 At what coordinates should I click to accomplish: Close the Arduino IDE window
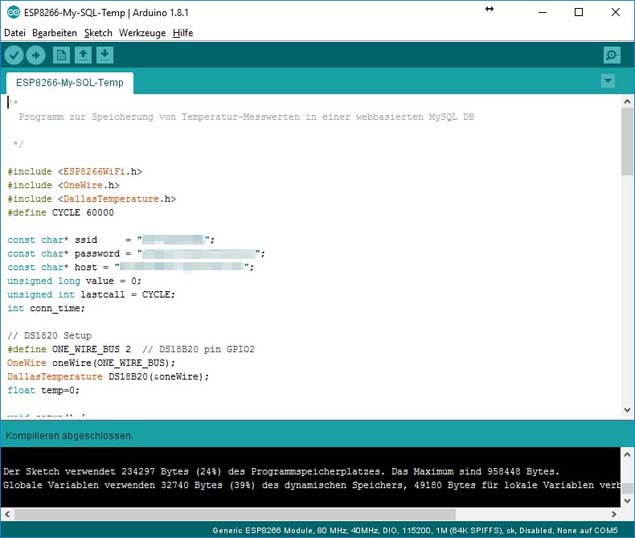(x=616, y=12)
